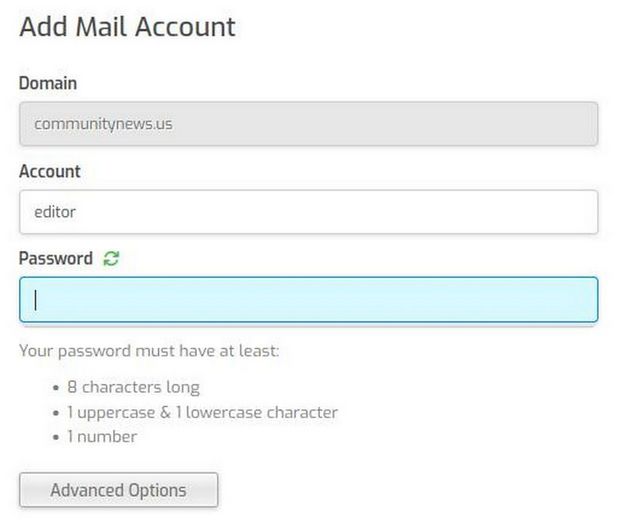Screen dimensions: 642x528
Task: Click bullet point before '8 characters long'
Action: click(56, 388)
